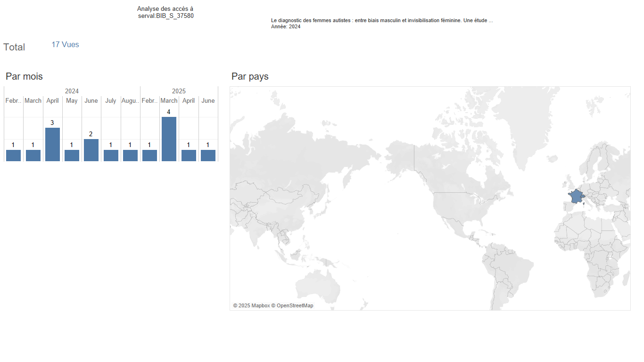Screen dimensions: 644x362
Task: Click the June 2025 bar
Action: pyautogui.click(x=208, y=156)
